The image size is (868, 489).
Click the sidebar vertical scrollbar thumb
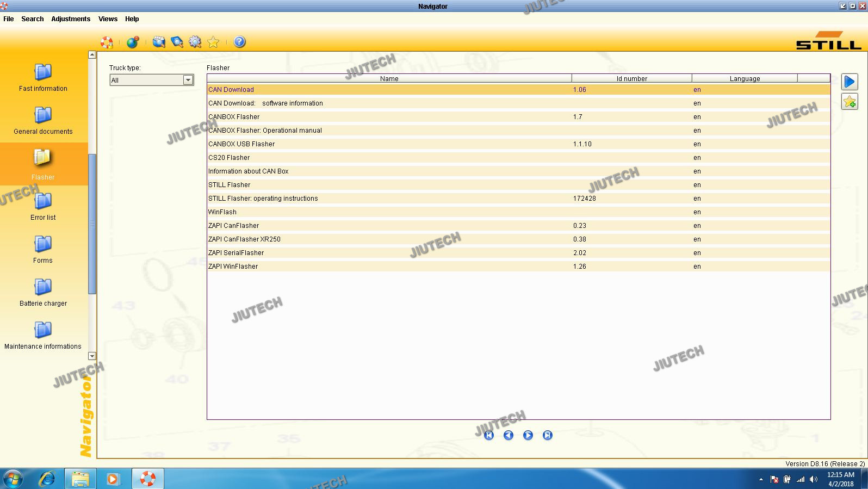tap(92, 224)
